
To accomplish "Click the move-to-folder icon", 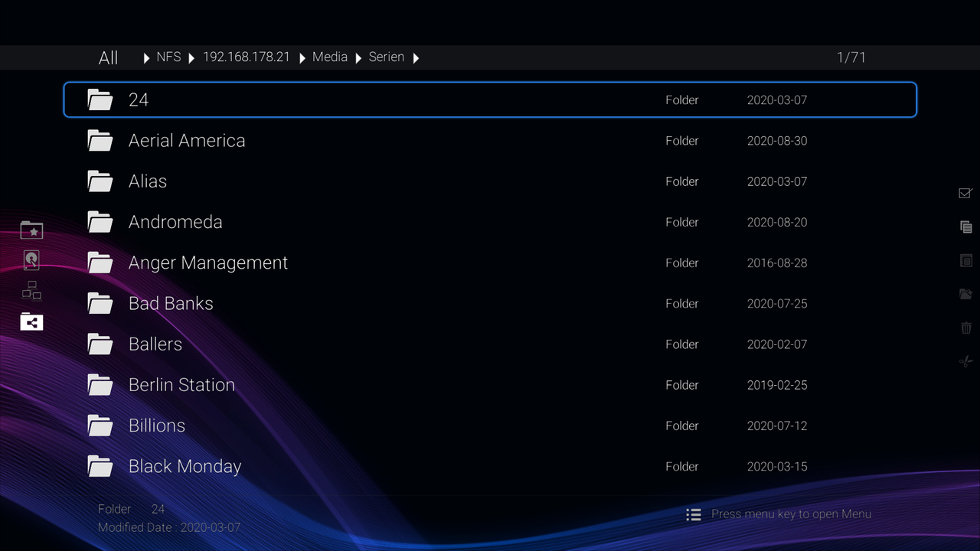I will (965, 294).
